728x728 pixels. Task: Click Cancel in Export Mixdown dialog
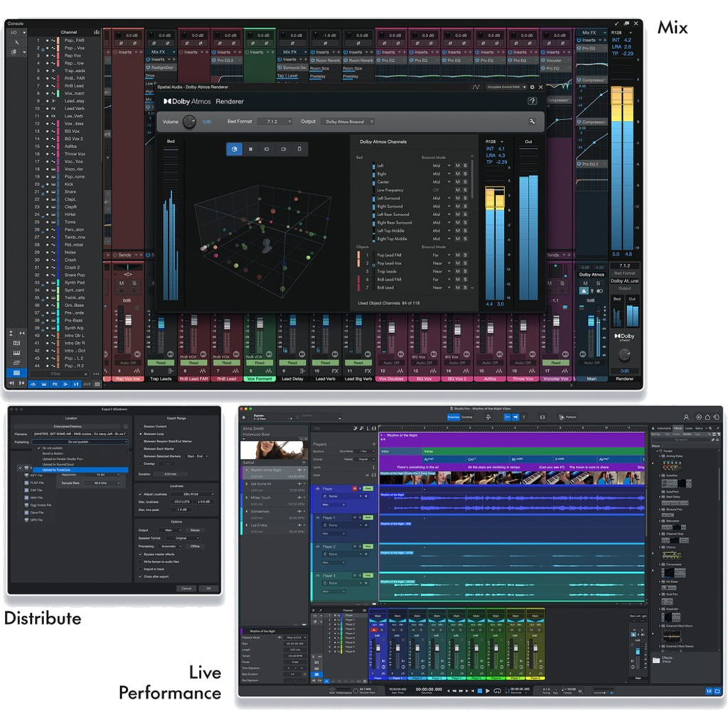[x=186, y=588]
